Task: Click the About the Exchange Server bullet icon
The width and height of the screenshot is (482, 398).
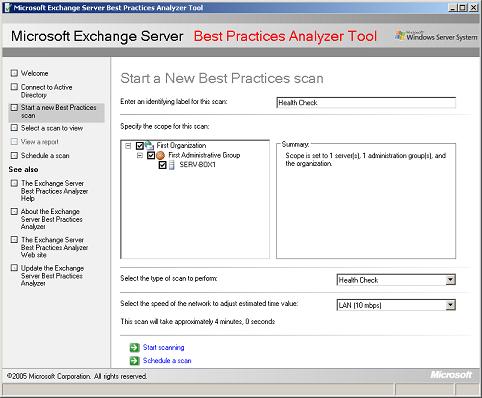Action: [x=14, y=211]
